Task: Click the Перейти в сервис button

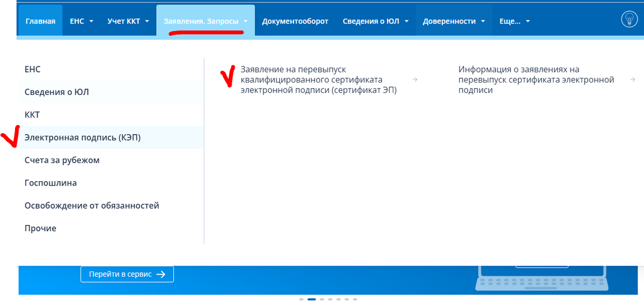Action: (127, 274)
